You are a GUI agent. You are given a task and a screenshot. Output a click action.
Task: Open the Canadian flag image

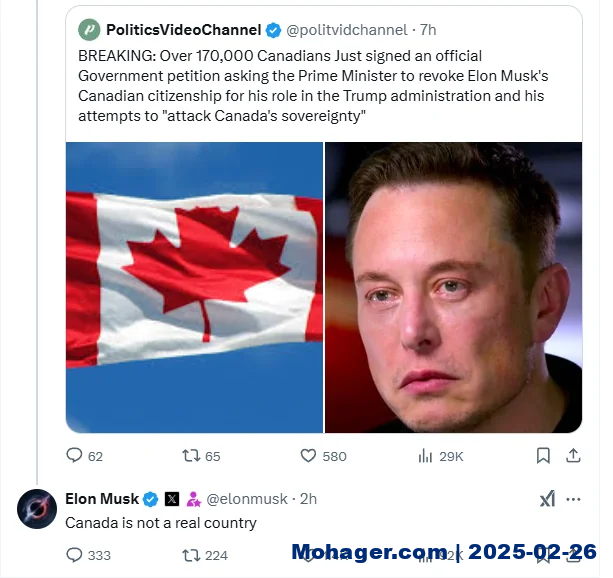coord(194,287)
